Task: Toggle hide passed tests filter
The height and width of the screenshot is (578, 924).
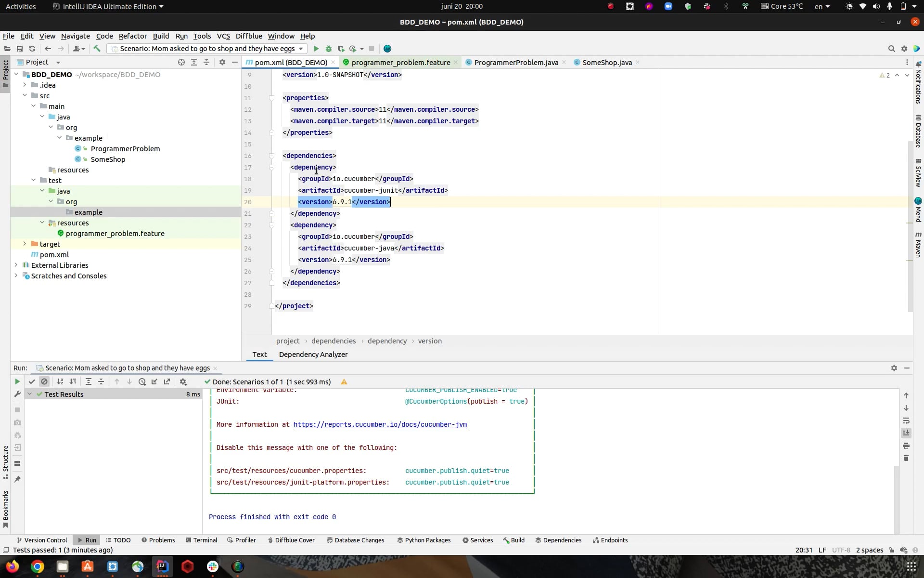Action: [x=32, y=381]
